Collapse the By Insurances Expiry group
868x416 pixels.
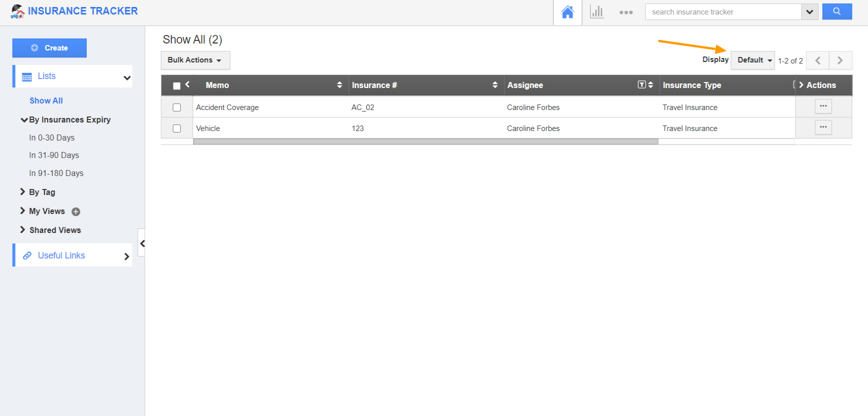(x=24, y=120)
